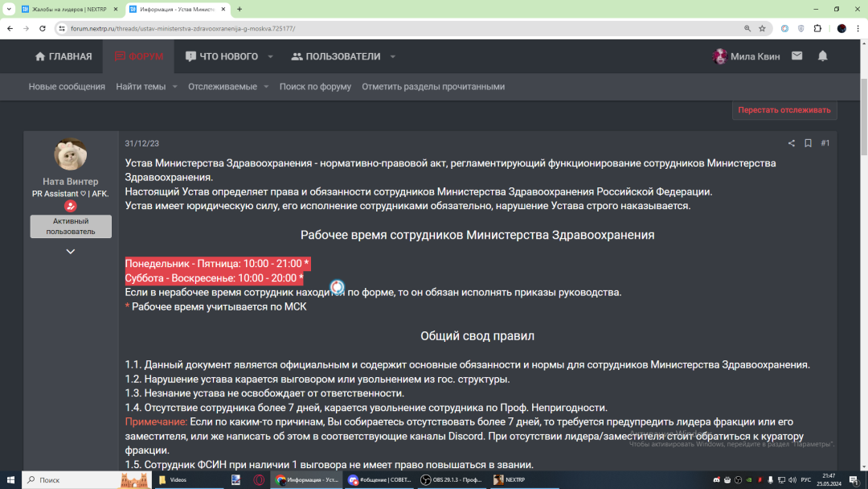The image size is (868, 489).
Task: Open the private messages envelope icon
Action: coord(796,56)
